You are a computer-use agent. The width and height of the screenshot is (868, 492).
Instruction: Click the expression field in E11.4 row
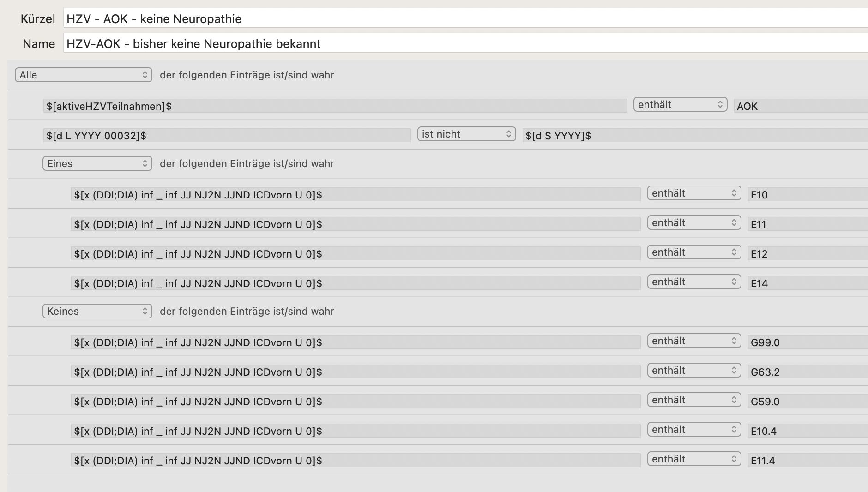coord(356,460)
